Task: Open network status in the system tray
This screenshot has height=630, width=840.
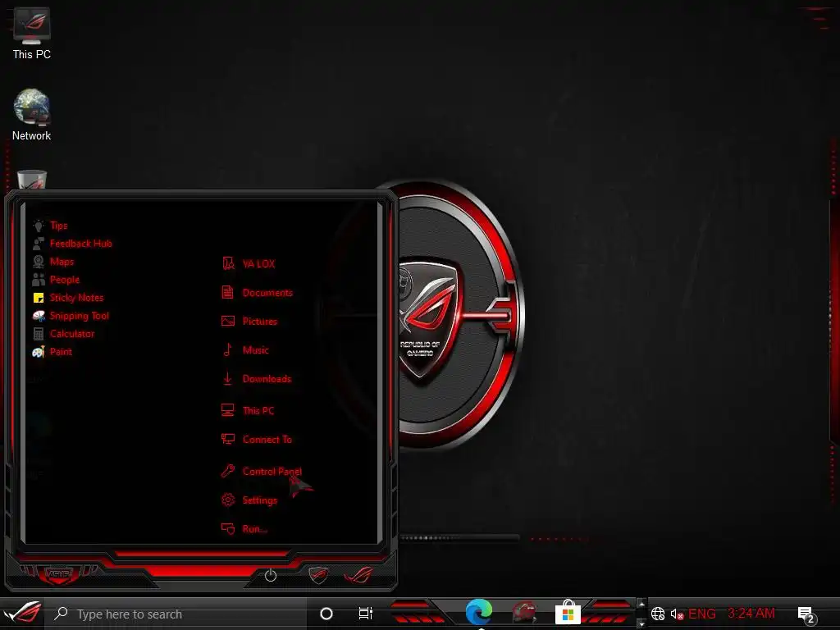Action: tap(658, 614)
